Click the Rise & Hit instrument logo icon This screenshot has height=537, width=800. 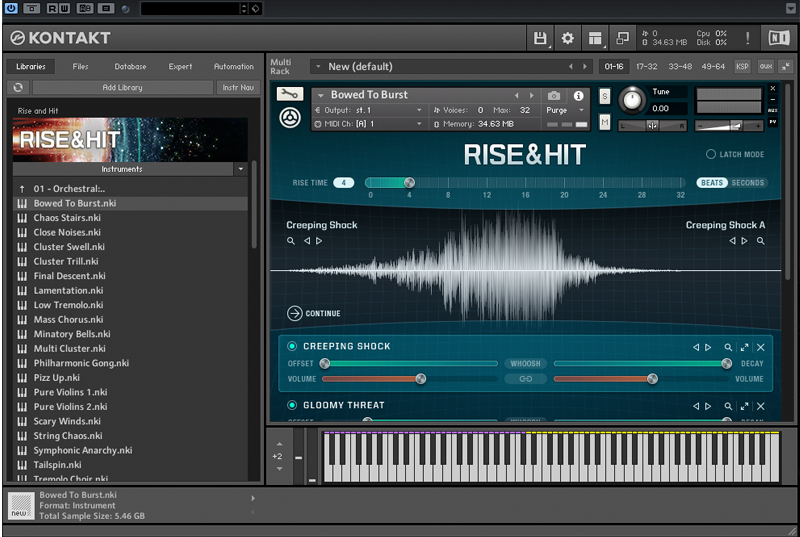pyautogui.click(x=290, y=118)
